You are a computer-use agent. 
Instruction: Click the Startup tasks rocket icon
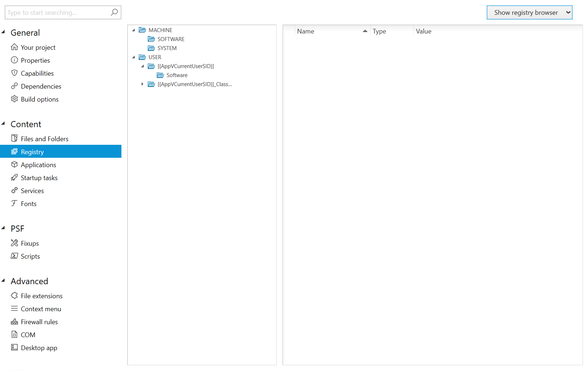(14, 178)
